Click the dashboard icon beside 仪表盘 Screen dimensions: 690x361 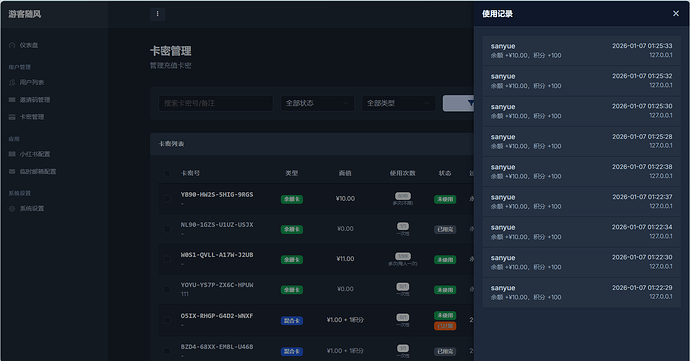pyautogui.click(x=12, y=45)
